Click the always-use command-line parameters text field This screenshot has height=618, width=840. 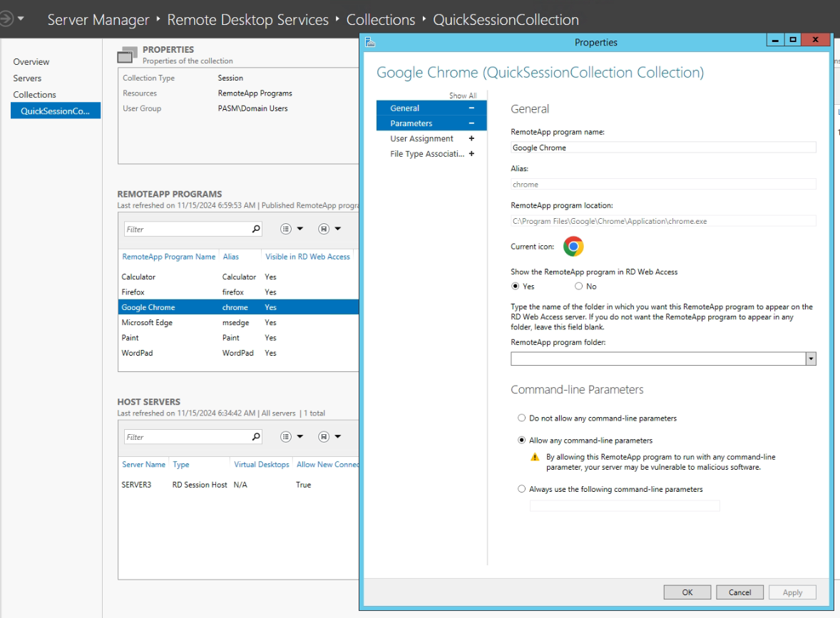[625, 506]
